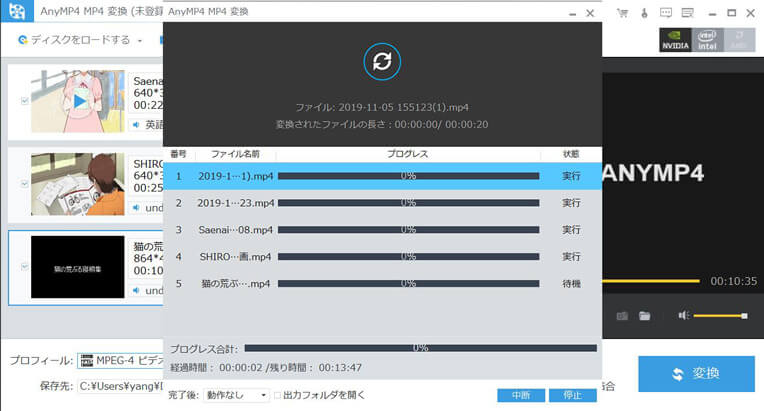Viewport: 764px width, 411px height.
Task: Open the shopping cart purchase icon
Action: [x=622, y=13]
